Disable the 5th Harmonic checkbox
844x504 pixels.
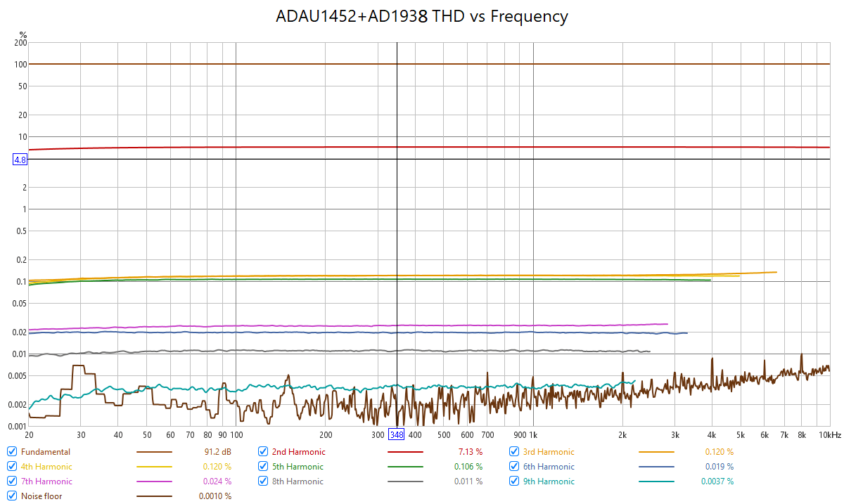coord(262,466)
